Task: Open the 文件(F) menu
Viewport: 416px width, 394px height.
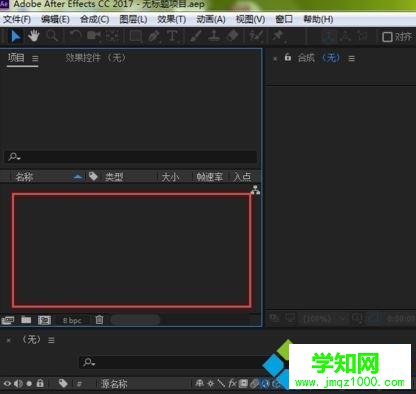Action: tap(17, 19)
